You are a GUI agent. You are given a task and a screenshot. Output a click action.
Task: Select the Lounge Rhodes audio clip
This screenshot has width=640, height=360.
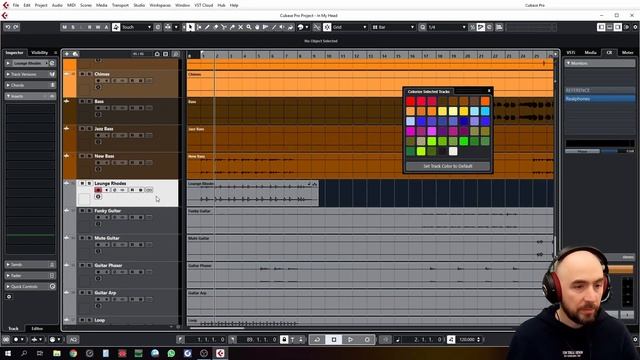coord(253,193)
